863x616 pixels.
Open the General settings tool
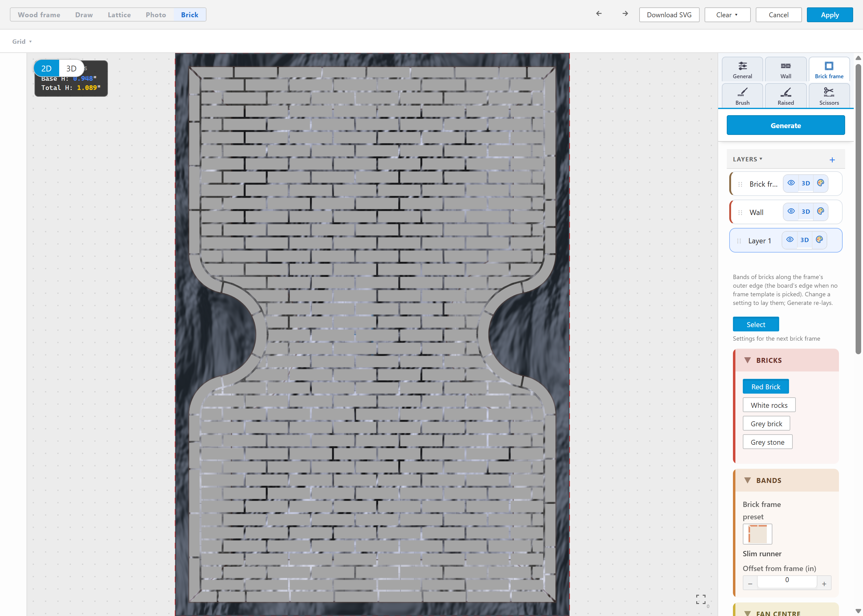pos(742,69)
